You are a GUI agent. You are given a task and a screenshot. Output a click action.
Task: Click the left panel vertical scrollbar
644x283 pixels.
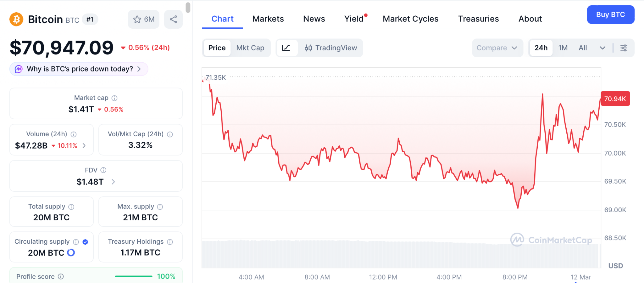pos(188,8)
